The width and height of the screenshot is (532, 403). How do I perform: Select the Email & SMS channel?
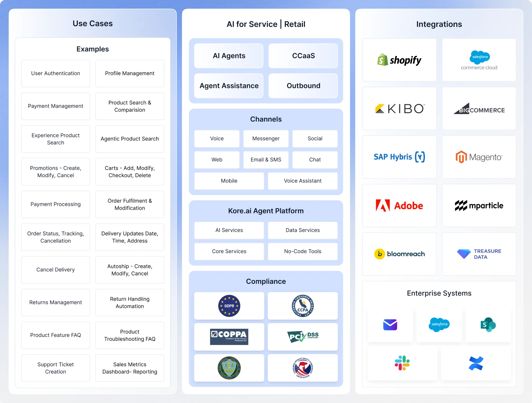point(266,160)
